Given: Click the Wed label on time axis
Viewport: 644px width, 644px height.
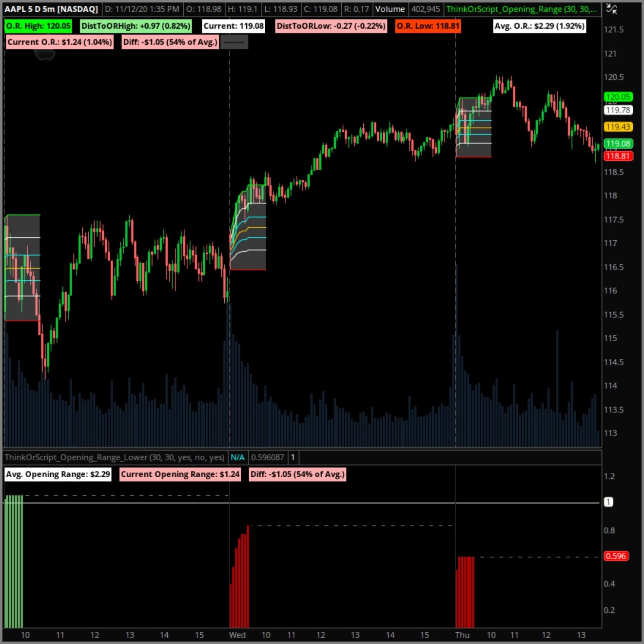Looking at the screenshot, I should (x=237, y=635).
